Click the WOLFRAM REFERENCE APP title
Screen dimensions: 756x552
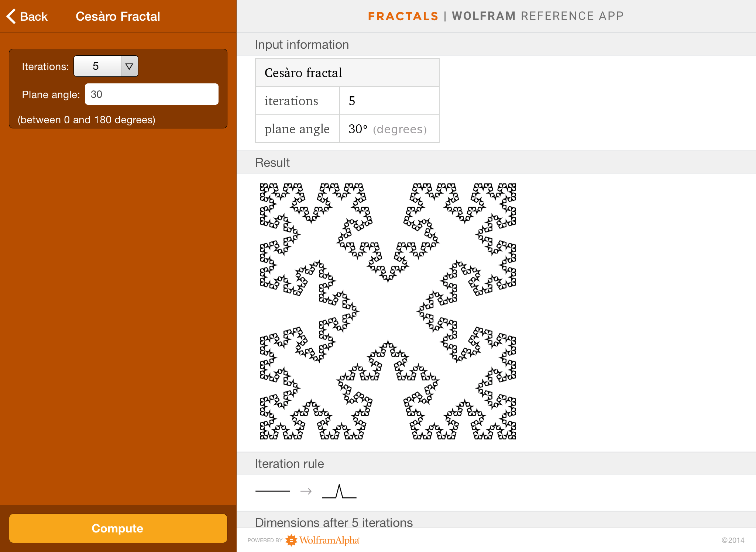[537, 16]
